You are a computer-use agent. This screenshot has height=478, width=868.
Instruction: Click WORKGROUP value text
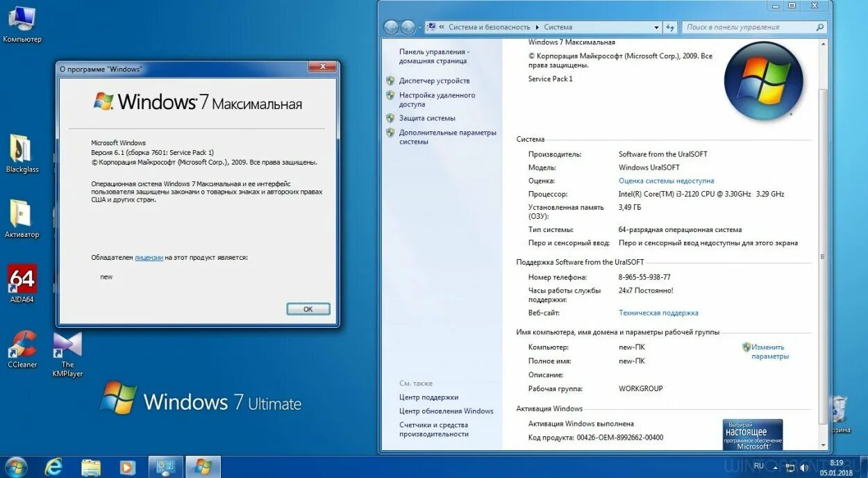coord(640,388)
